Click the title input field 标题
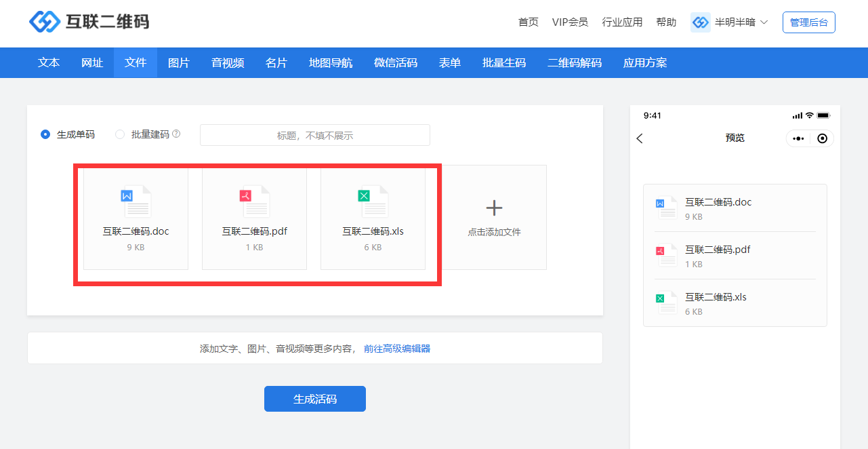This screenshot has height=449, width=868. click(x=315, y=135)
